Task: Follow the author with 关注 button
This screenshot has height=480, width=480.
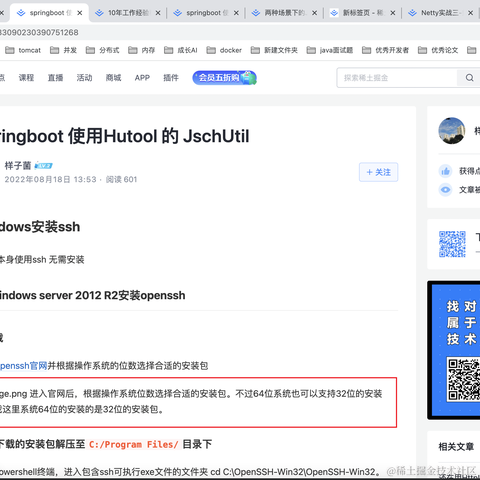Action: tap(378, 172)
